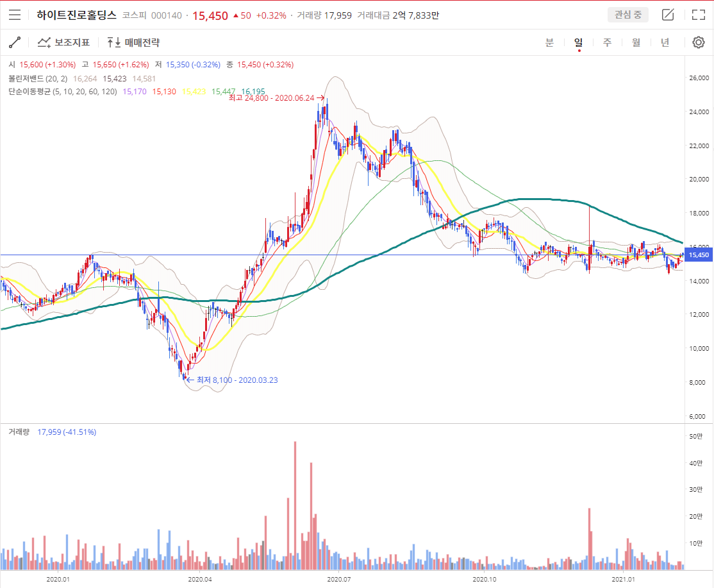Click the 2020.04 date axis label

(x=200, y=580)
